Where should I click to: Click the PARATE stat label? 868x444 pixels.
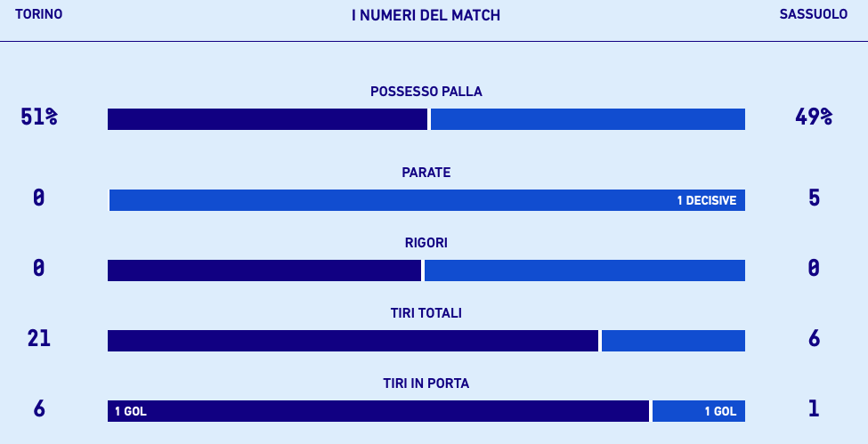[x=426, y=173]
